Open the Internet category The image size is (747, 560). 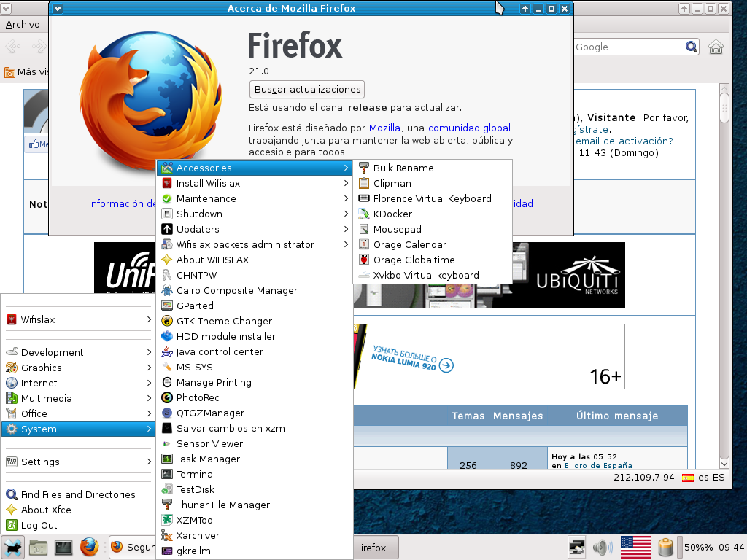pos(79,383)
